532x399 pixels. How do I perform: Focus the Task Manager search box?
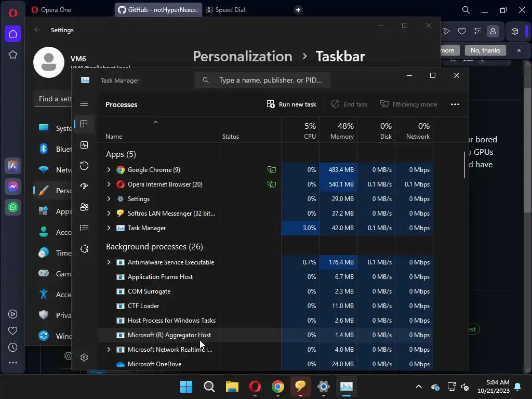[x=262, y=80]
